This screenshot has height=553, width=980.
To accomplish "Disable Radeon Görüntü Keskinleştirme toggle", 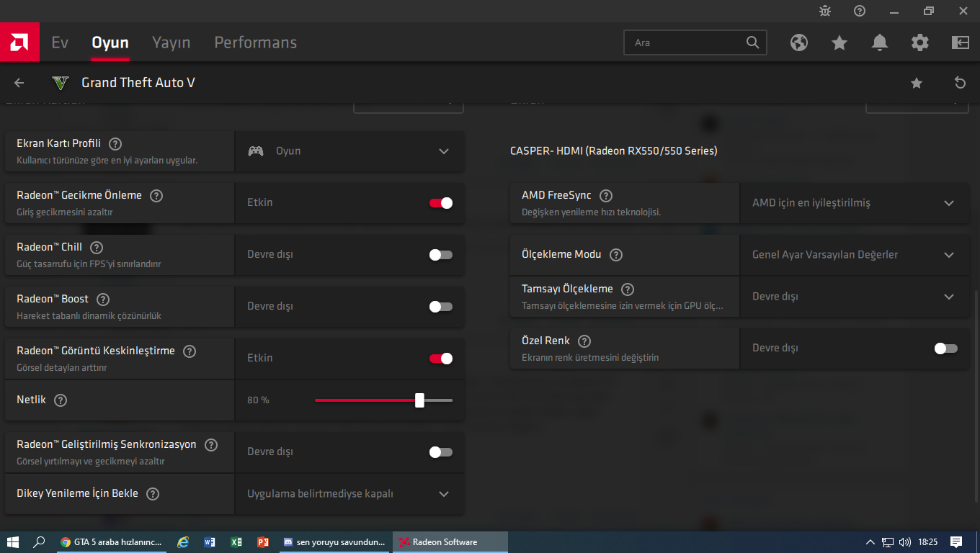I will tap(441, 358).
